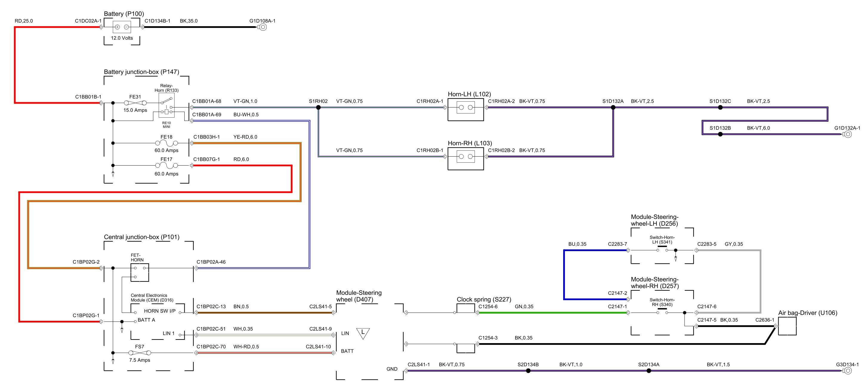Viewport: 868px width, 386px height.
Task: Click the FE31 15.0 Amps fuse symbol
Action: 135,103
